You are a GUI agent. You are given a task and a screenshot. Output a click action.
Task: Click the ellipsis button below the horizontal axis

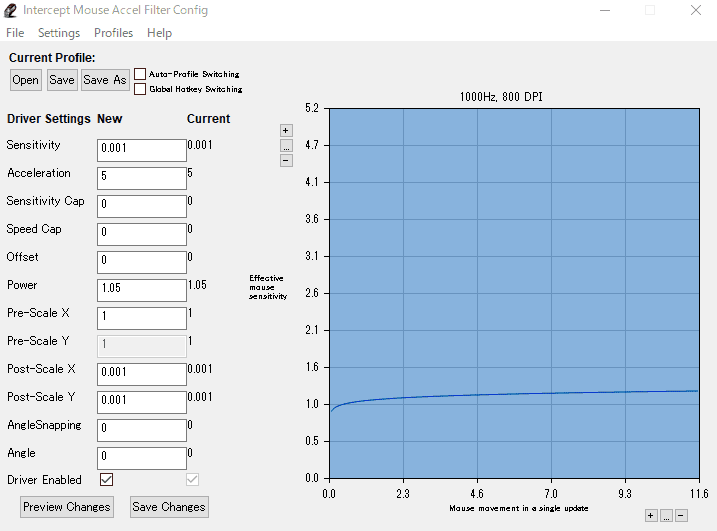pos(666,515)
